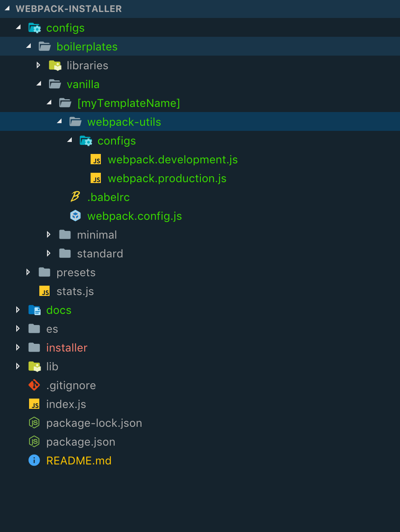Select the [myTemplateName] folder label

coord(129,103)
